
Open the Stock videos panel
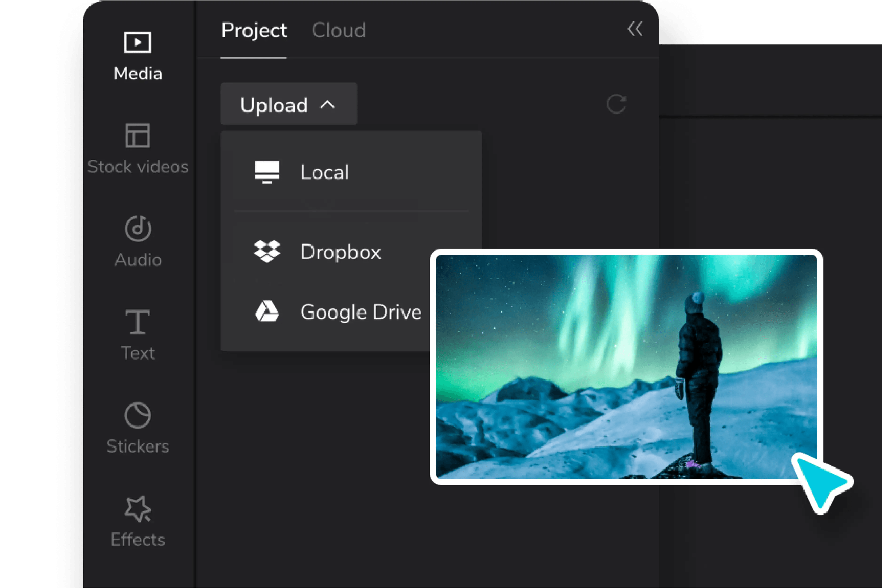click(138, 149)
